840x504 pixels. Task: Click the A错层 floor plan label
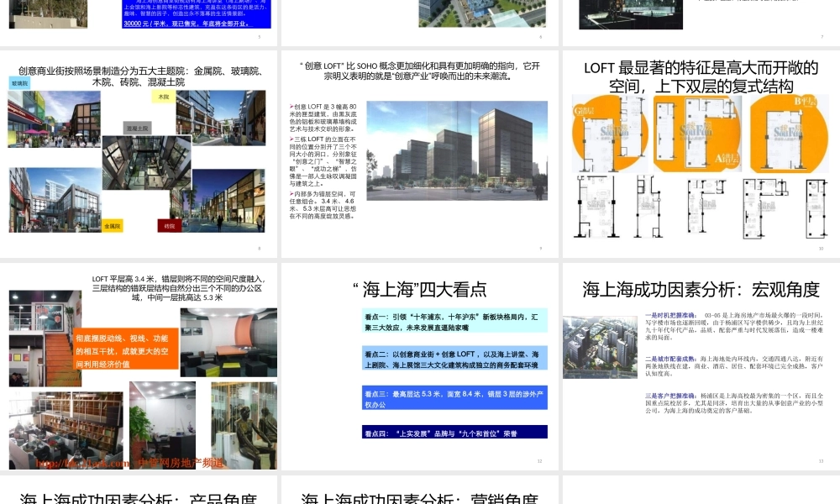coord(727,158)
